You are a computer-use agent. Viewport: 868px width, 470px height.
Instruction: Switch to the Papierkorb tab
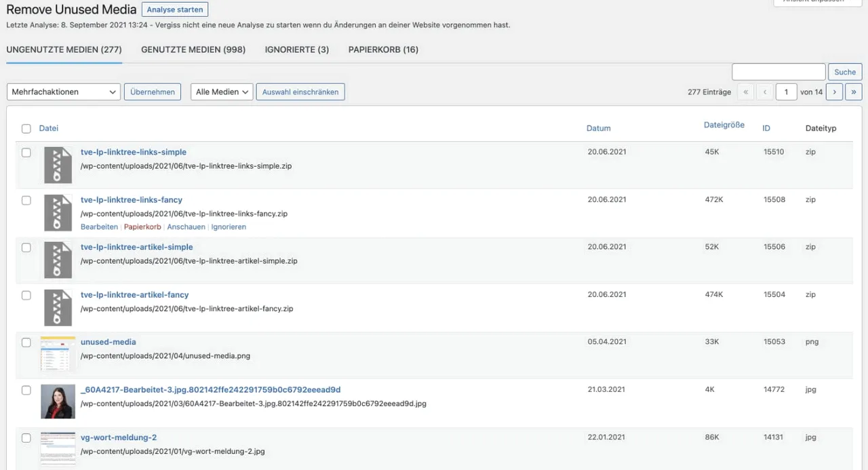coord(383,50)
